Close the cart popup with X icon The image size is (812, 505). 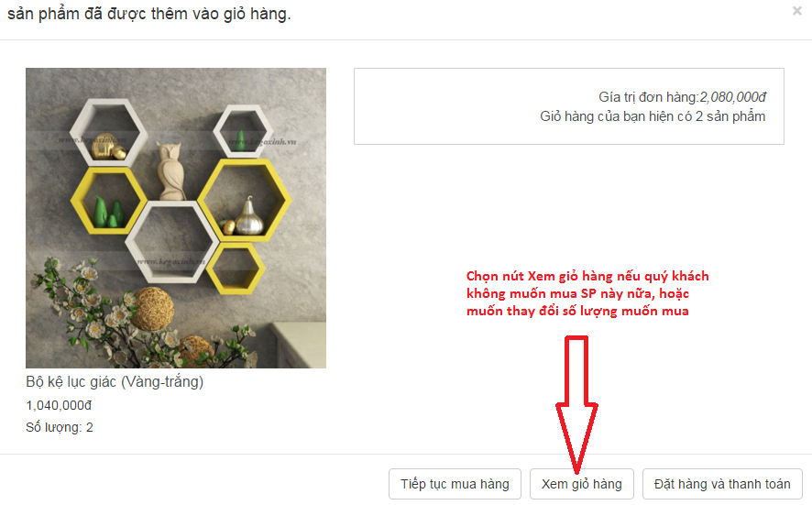(796, 11)
